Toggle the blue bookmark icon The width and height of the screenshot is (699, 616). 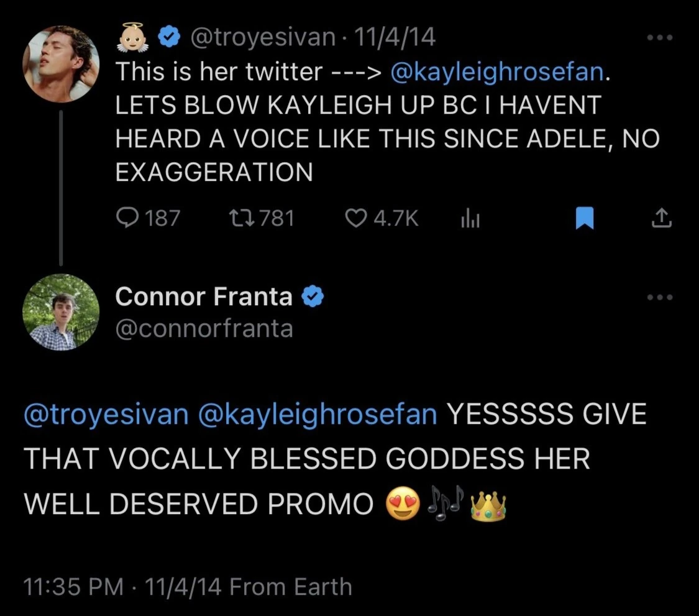point(584,218)
